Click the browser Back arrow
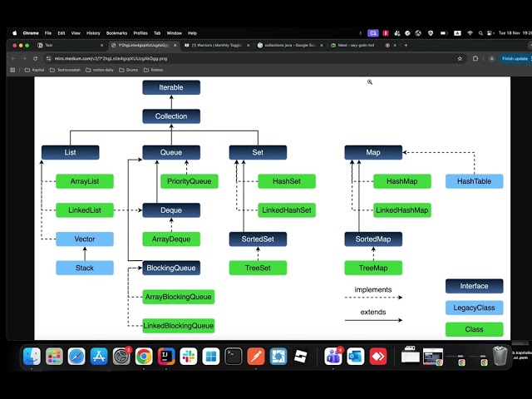532x399 pixels. click(13, 58)
